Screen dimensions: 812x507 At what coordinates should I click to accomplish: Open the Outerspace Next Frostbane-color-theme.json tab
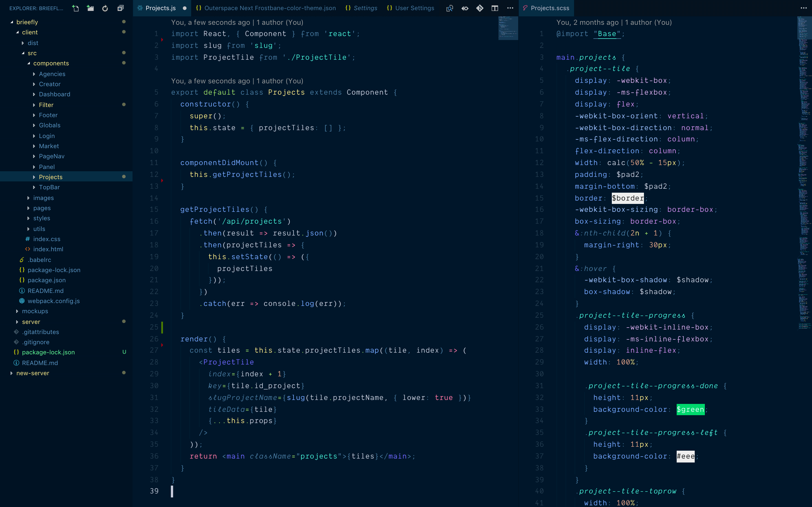point(270,8)
